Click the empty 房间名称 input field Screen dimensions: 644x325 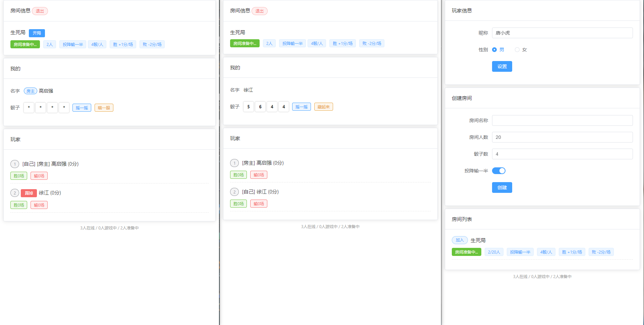562,120
